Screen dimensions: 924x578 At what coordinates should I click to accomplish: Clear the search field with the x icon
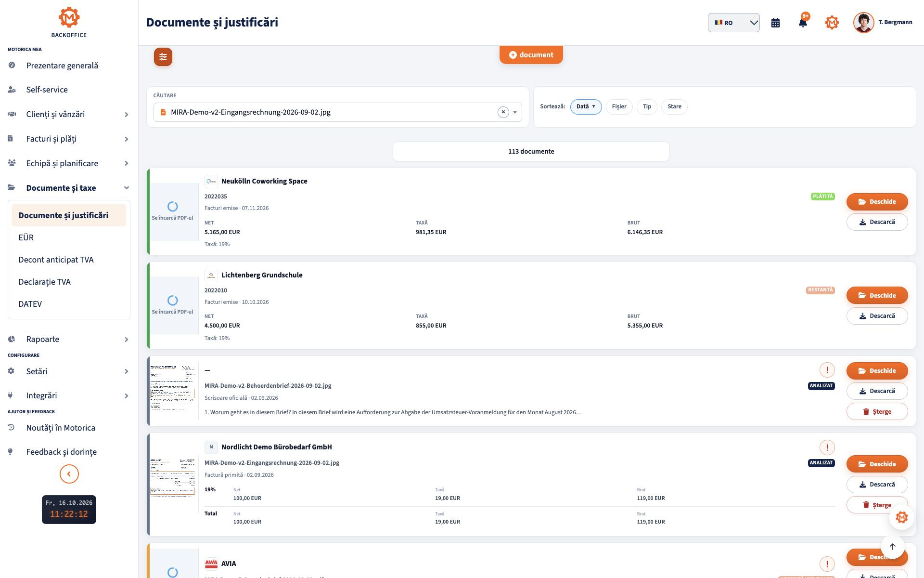[503, 112]
